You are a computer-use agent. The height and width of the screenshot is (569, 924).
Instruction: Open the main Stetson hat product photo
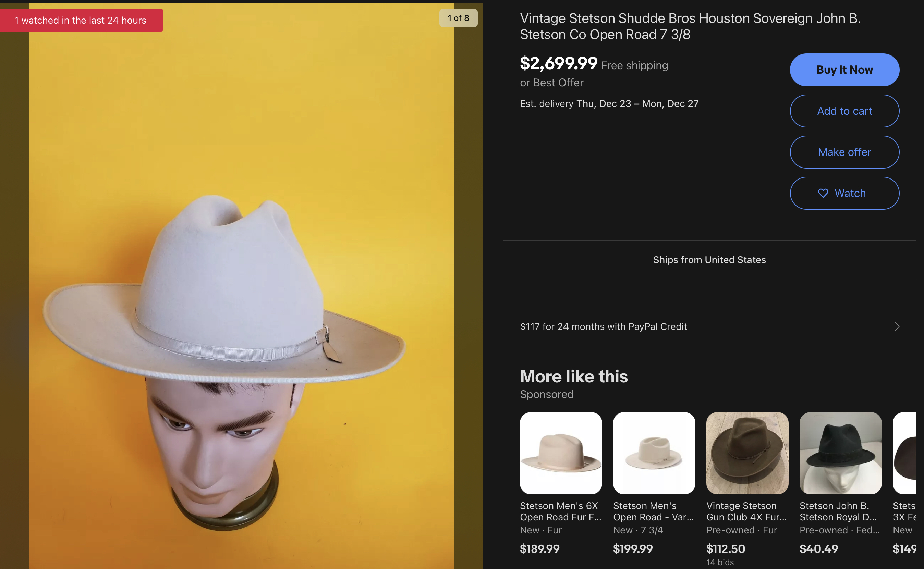(x=241, y=286)
